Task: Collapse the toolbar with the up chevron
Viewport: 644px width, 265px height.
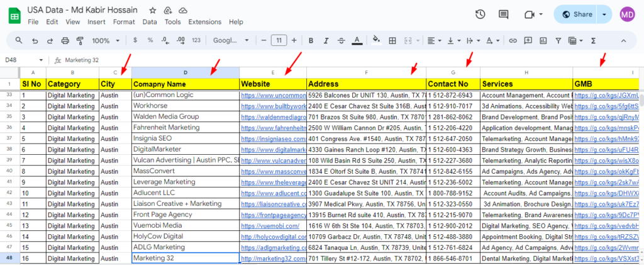Action: coord(623,40)
